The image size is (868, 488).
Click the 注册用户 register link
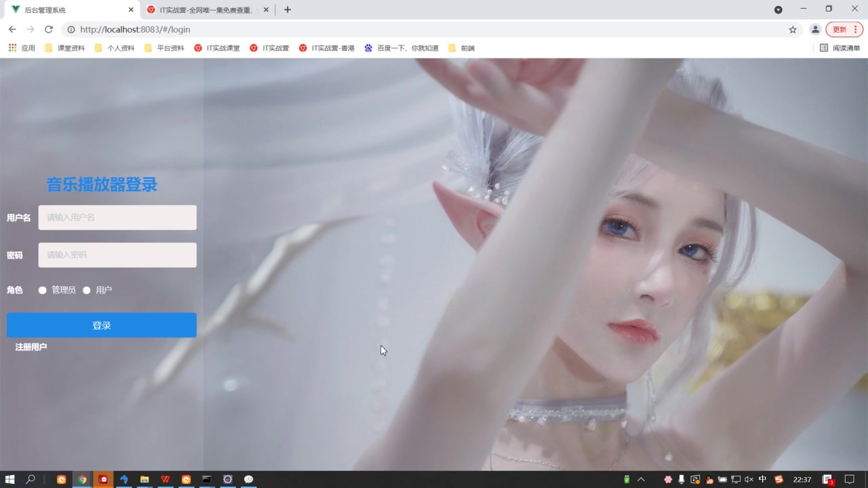click(31, 347)
